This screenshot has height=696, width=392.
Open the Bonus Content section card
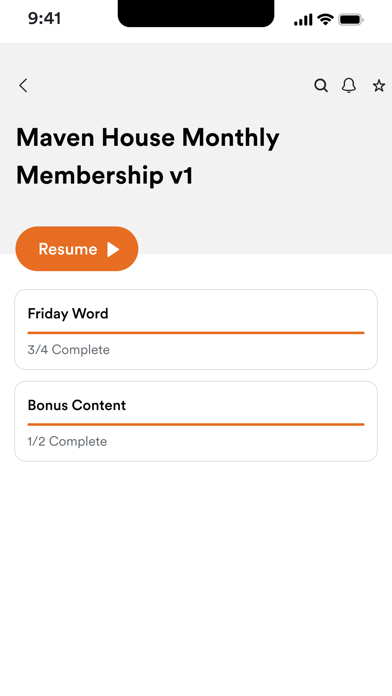[196, 421]
